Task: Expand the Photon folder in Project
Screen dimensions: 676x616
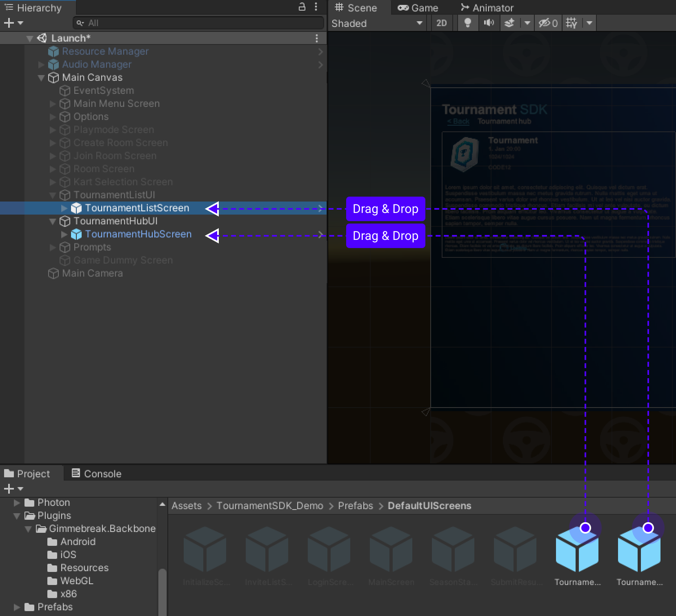Action: (x=17, y=503)
